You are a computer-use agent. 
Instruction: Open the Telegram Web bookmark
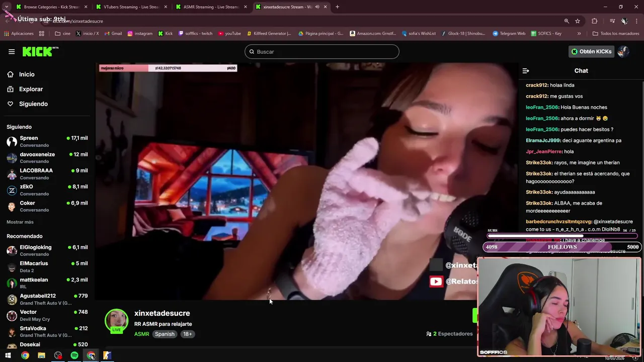pos(509,34)
